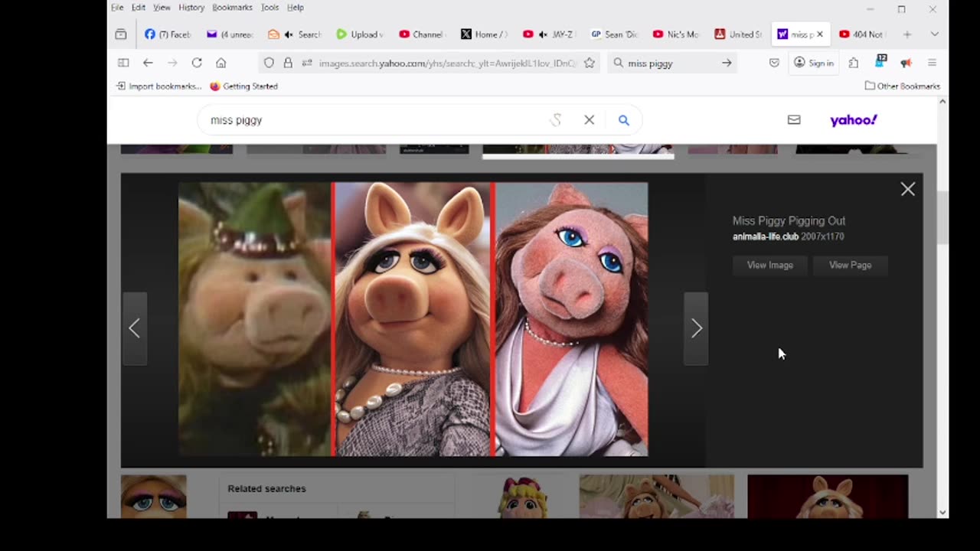Reload the current page
This screenshot has width=980, height=551.
(197, 63)
